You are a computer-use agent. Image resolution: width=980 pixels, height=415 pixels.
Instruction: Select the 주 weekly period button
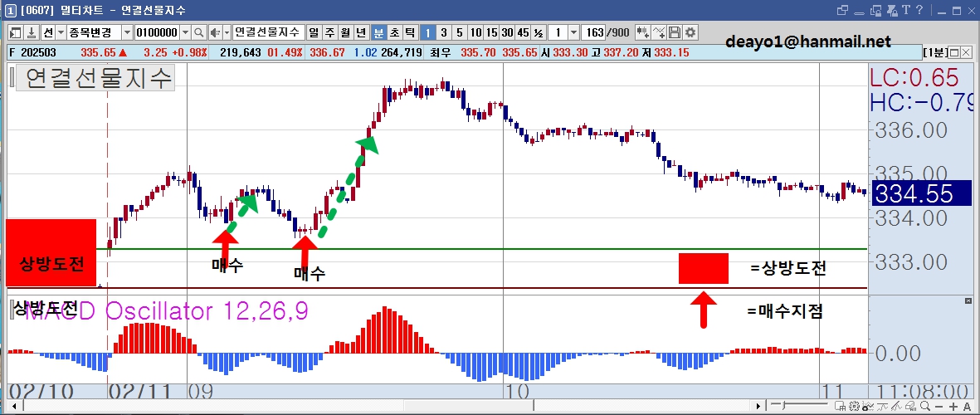(330, 32)
